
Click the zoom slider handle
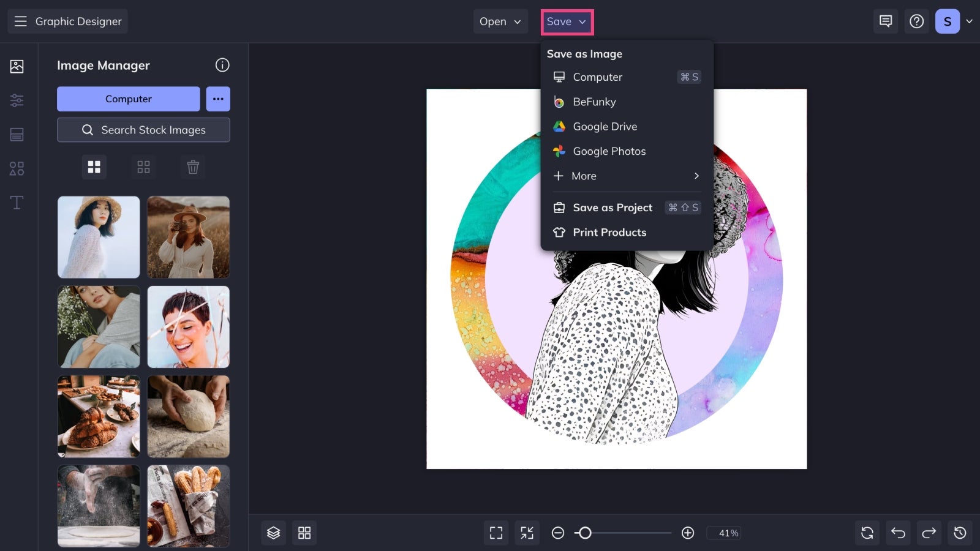[x=585, y=533]
